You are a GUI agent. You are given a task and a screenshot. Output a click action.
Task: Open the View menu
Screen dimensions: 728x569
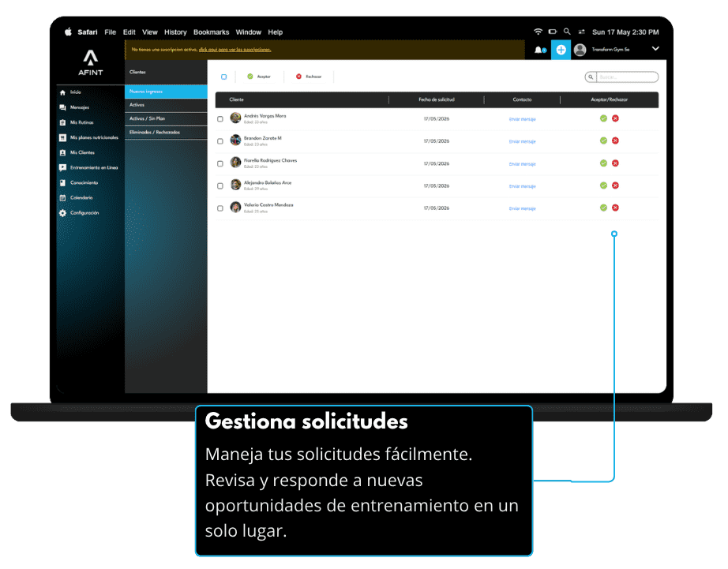click(x=149, y=32)
